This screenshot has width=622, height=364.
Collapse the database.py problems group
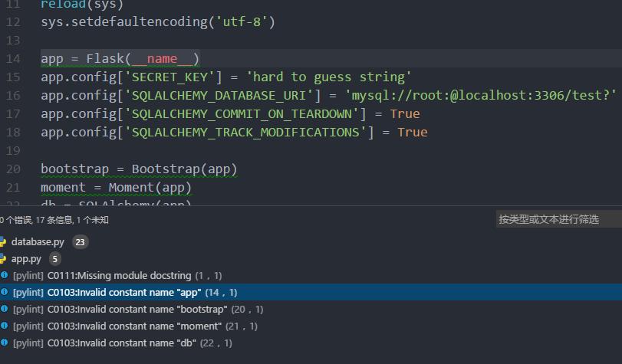coord(38,242)
